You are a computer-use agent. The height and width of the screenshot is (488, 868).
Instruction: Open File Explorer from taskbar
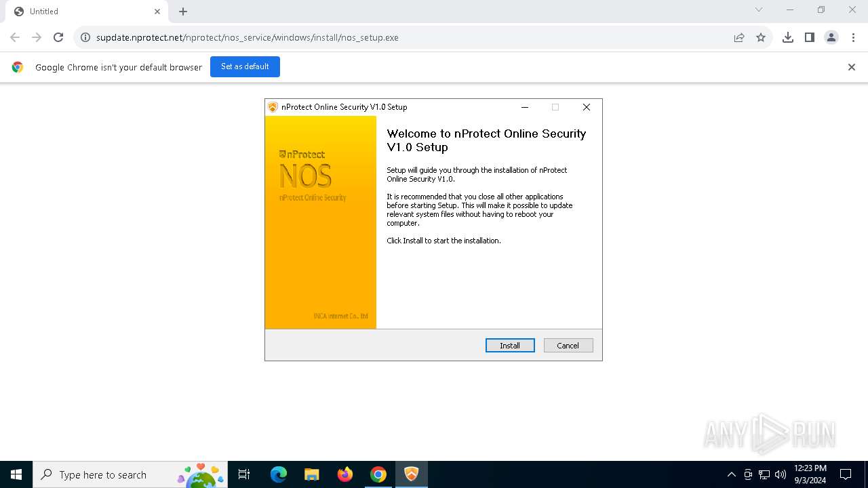coord(311,474)
